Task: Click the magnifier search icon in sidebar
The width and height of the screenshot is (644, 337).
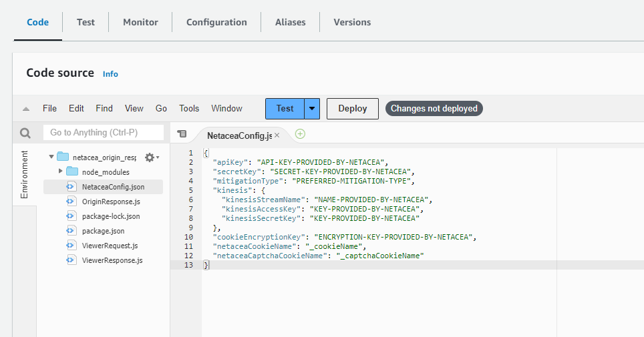Action: tap(25, 133)
